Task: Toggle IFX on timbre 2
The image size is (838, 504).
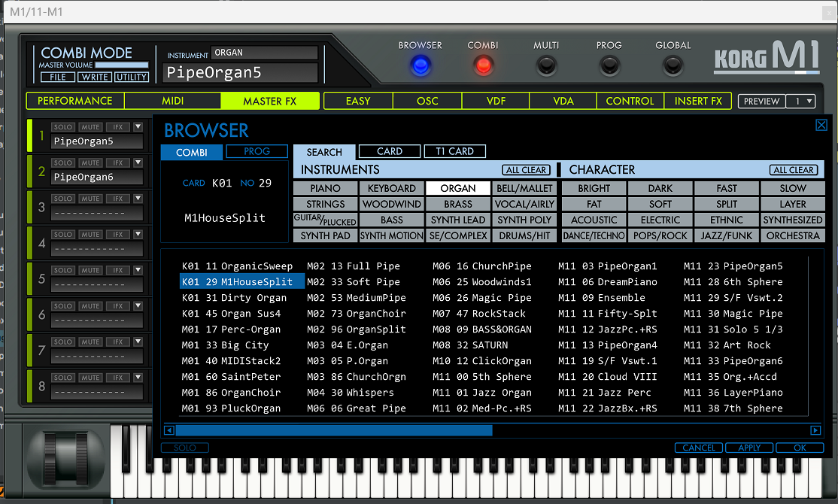Action: click(x=117, y=163)
